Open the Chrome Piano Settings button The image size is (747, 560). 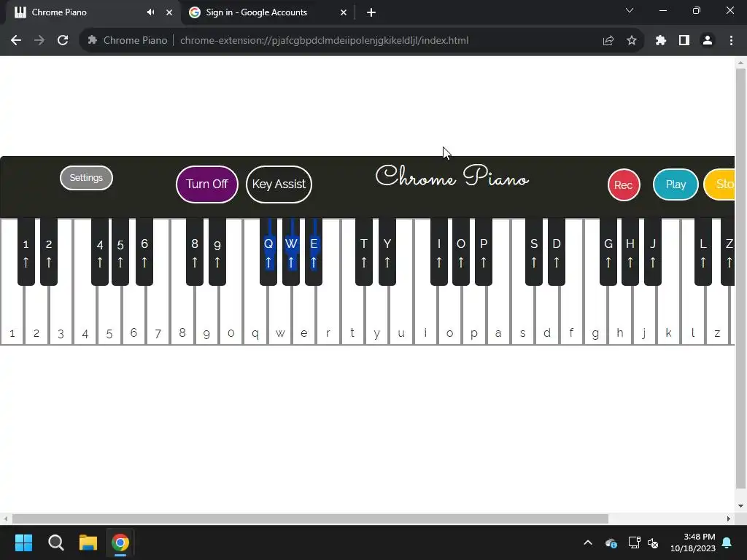(86, 178)
